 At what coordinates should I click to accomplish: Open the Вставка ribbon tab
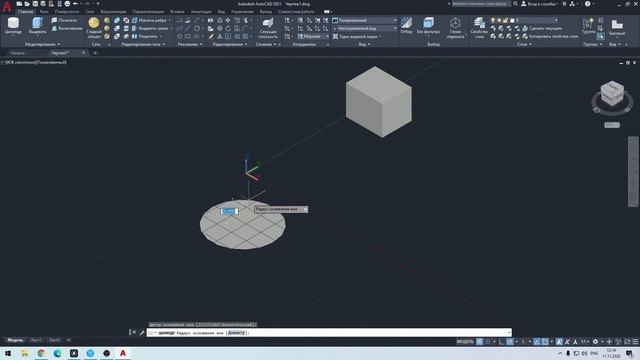tap(177, 12)
